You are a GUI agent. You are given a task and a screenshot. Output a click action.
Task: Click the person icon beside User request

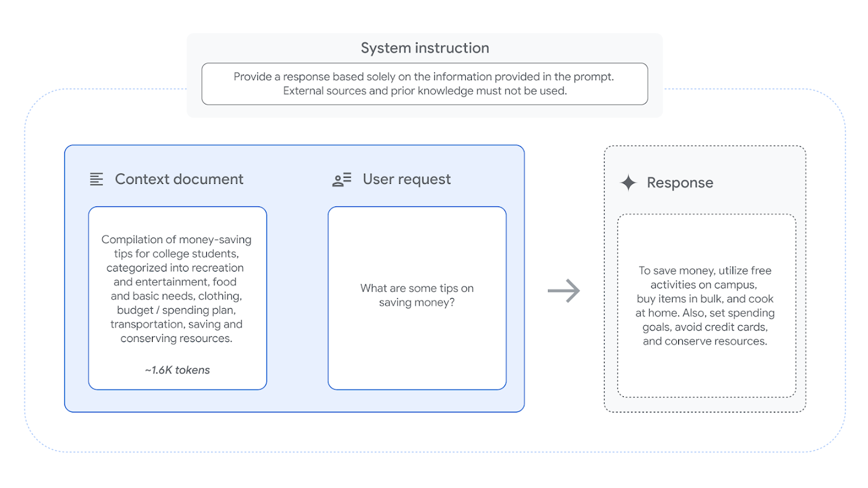[x=342, y=179]
